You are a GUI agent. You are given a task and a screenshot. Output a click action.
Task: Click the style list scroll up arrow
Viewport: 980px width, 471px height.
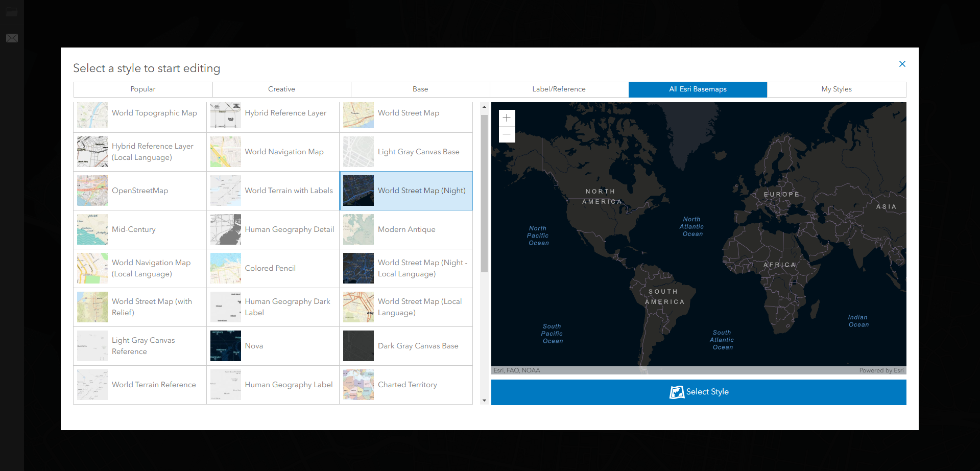pyautogui.click(x=485, y=107)
